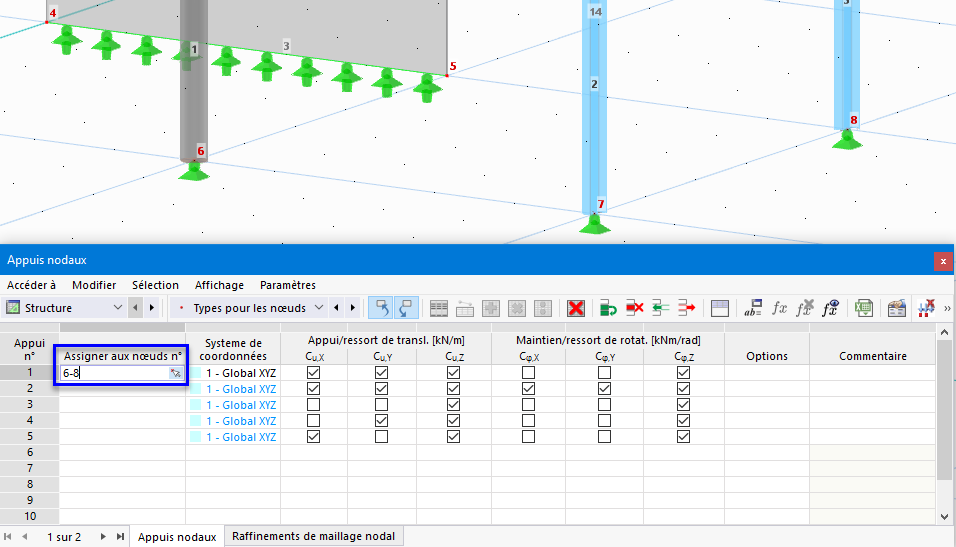The height and width of the screenshot is (547, 956).
Task: Uncheck Cu,X for support 1
Action: point(313,373)
